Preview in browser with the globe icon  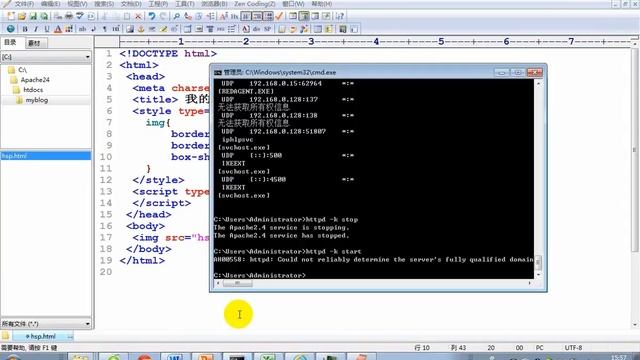11,29
